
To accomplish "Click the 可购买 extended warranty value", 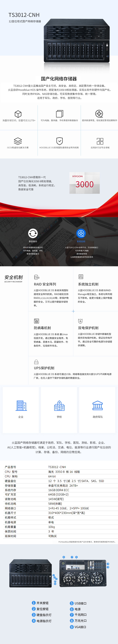I will tap(53, 536).
